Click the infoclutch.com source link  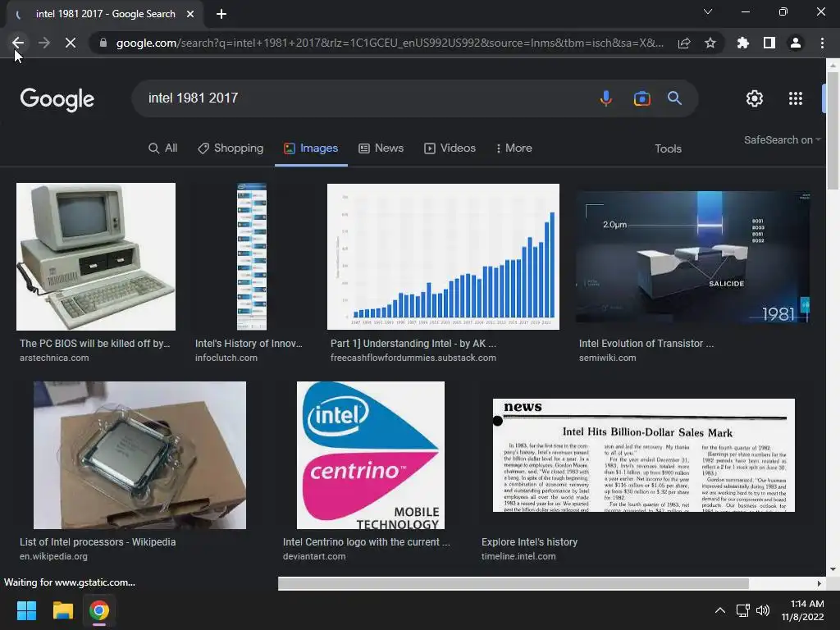point(226,358)
